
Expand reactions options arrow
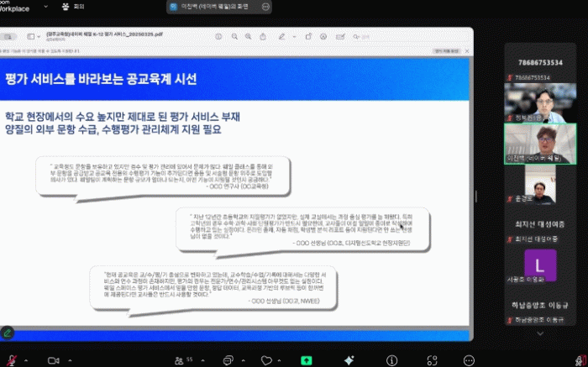pyautogui.click(x=282, y=359)
